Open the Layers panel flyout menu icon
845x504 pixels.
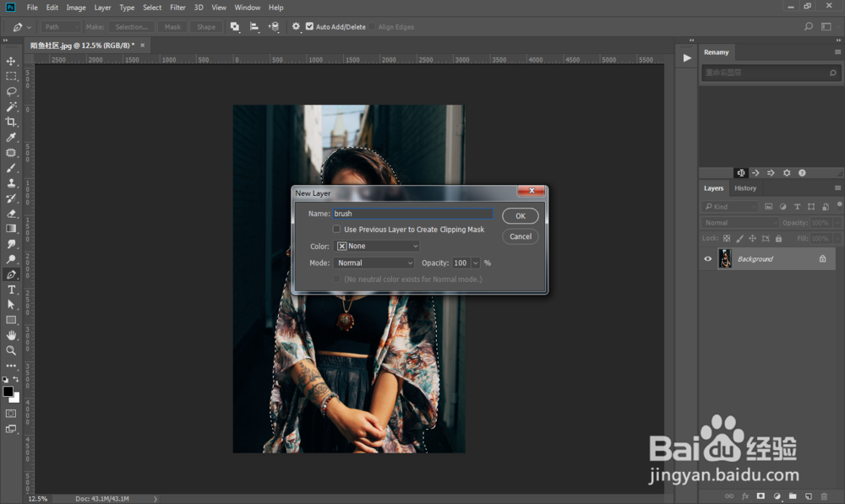coord(837,188)
